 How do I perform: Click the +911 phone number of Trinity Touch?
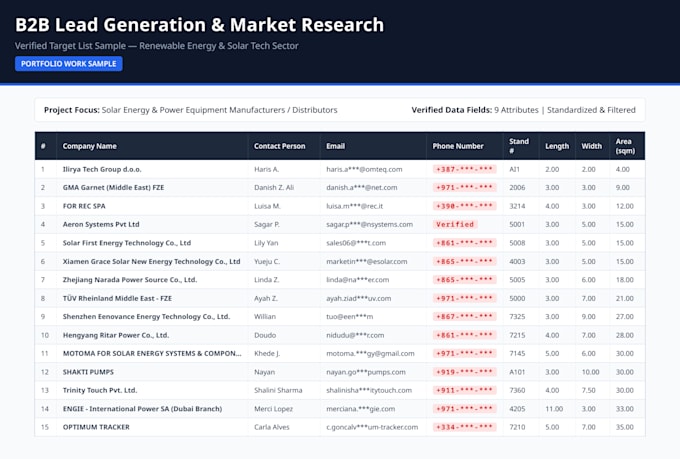coord(464,390)
